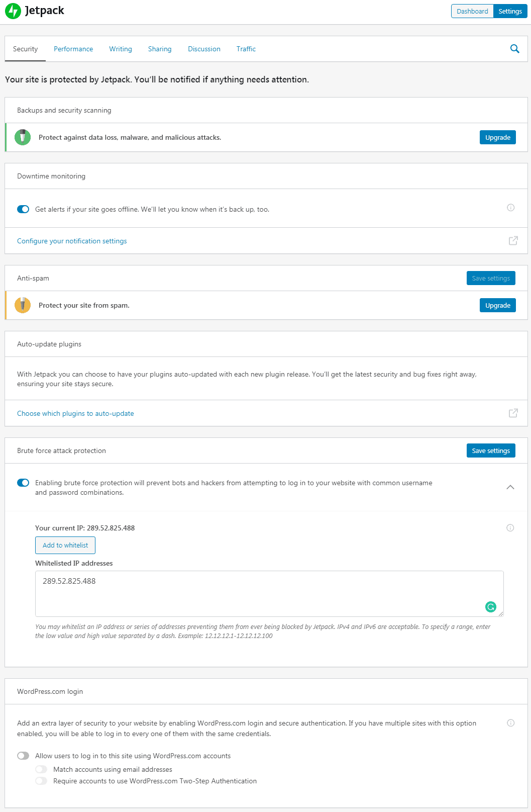The height and width of the screenshot is (812, 531).
Task: Toggle brute force protection off
Action: click(x=23, y=483)
